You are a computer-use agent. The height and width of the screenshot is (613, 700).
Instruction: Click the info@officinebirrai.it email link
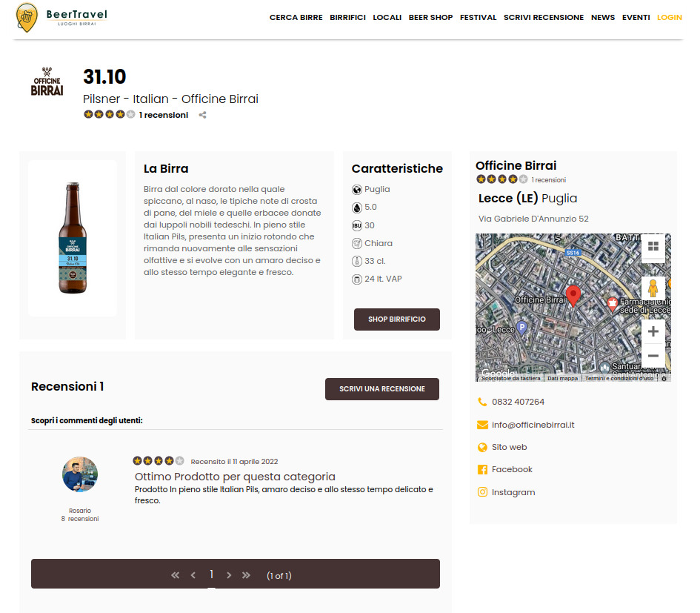coord(533,425)
